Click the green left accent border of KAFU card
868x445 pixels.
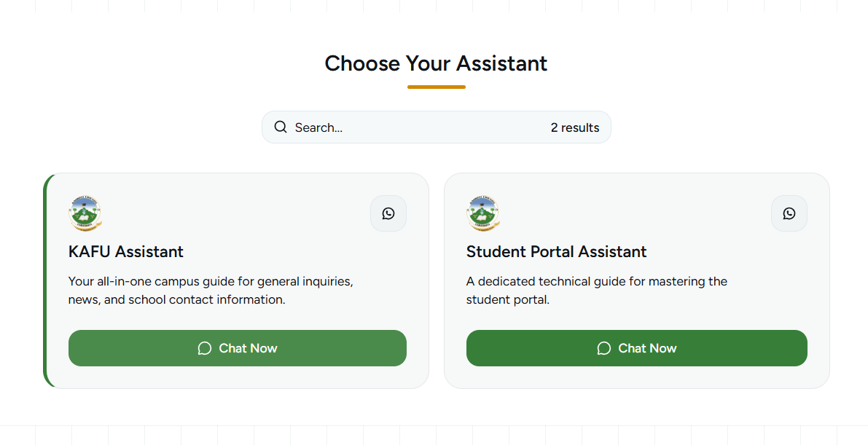[45, 280]
